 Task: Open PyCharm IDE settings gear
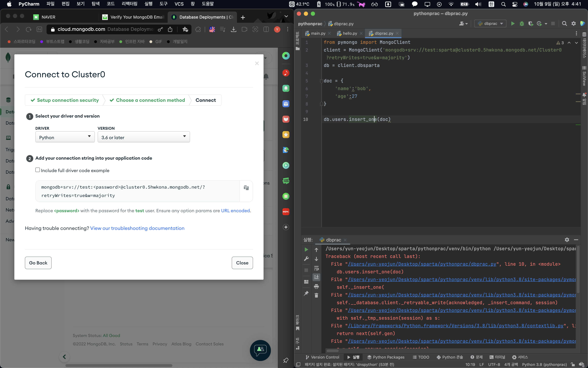point(573,24)
